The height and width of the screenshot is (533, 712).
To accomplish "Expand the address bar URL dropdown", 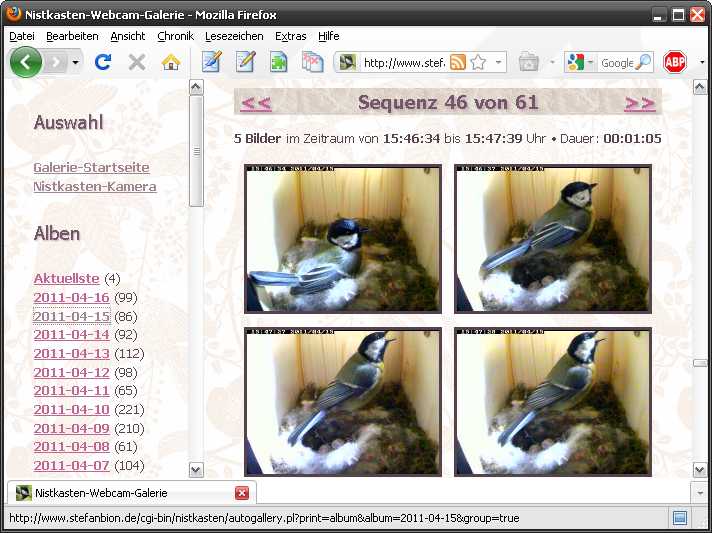I will pos(498,62).
